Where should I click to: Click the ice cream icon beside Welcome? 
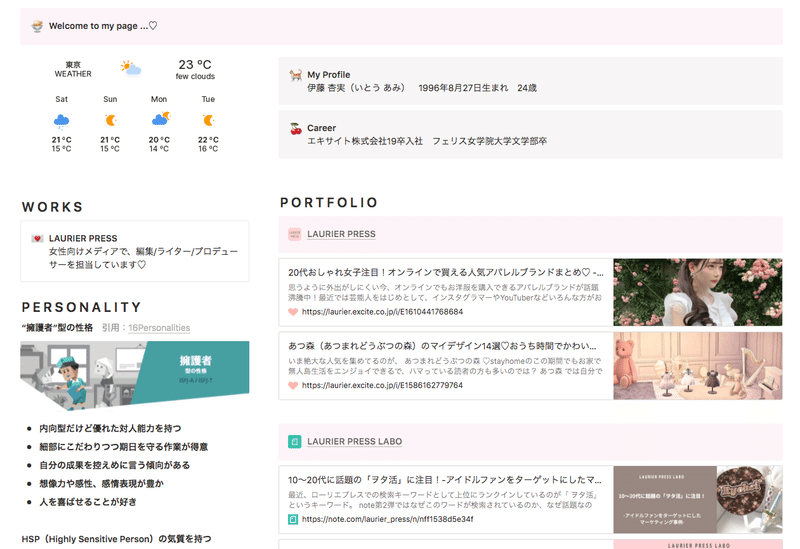(x=37, y=26)
